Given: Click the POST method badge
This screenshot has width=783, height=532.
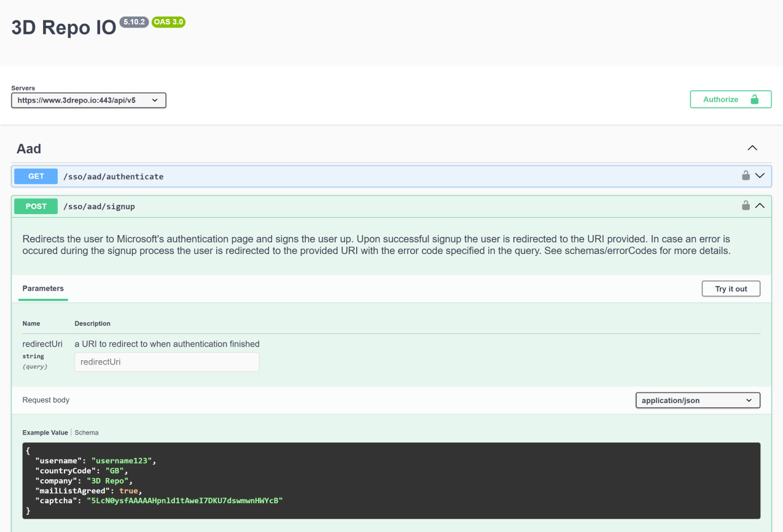Looking at the screenshot, I should coord(36,206).
